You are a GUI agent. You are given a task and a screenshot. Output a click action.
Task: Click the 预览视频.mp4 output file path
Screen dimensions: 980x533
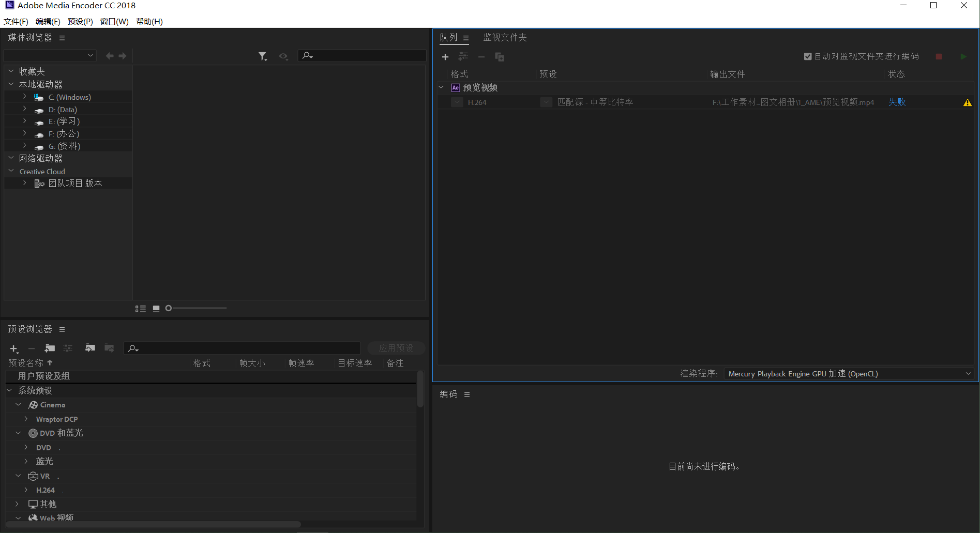pyautogui.click(x=793, y=102)
